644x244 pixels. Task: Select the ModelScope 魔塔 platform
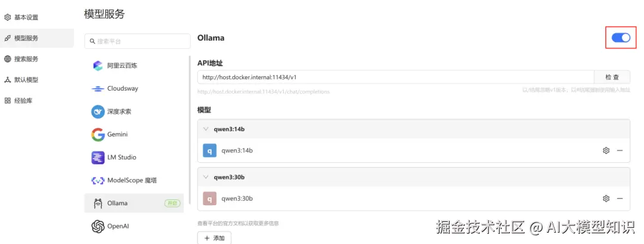(134, 180)
